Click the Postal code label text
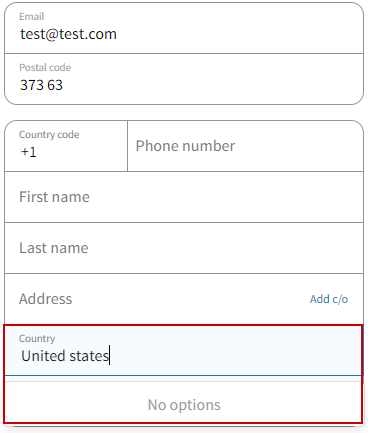The height and width of the screenshot is (433, 368). click(x=45, y=68)
